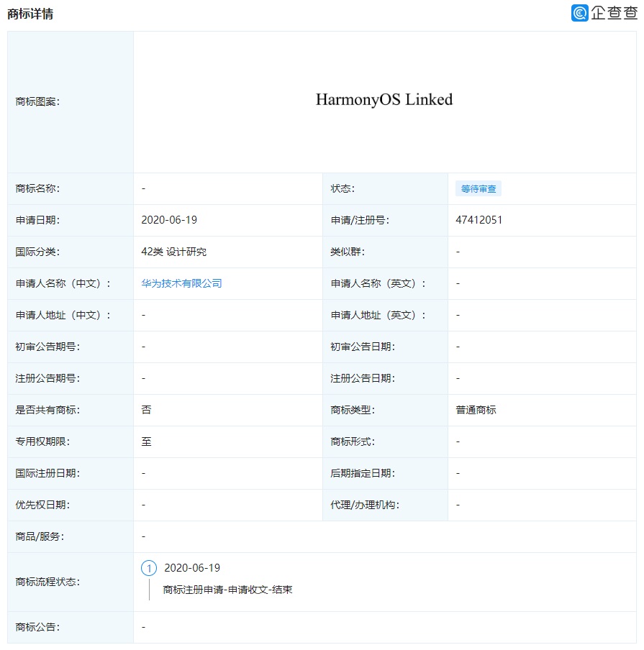Click the 申请/注册号 field label

(x=360, y=220)
